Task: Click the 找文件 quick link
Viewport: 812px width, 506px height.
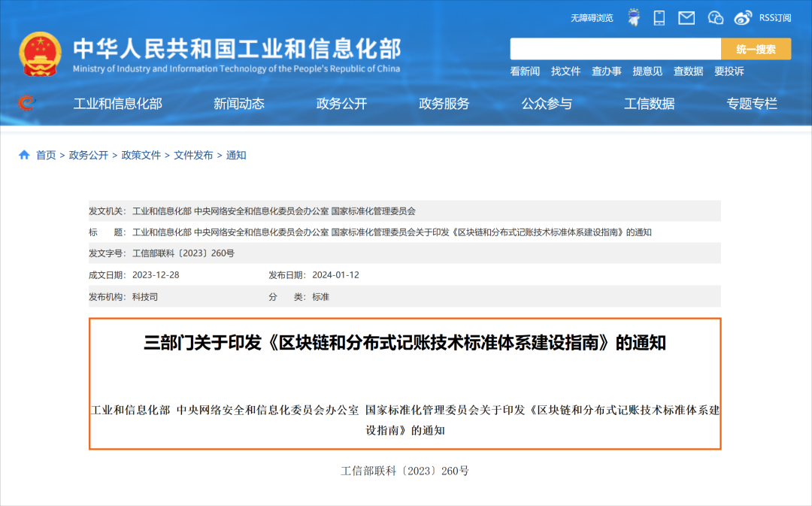Action: 565,71
